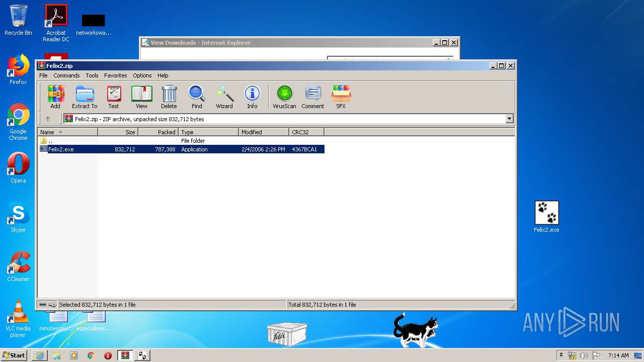Click the archive path text field
The height and width of the screenshot is (362, 644).
tap(285, 119)
